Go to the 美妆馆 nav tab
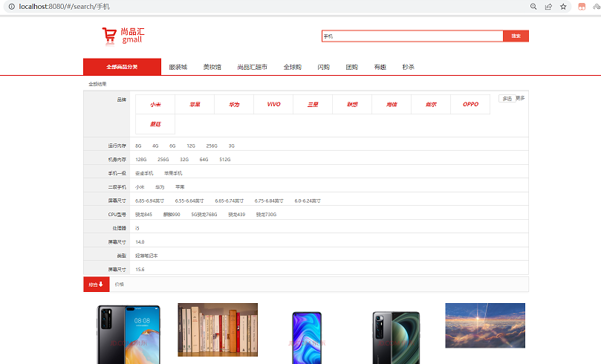 click(x=212, y=67)
